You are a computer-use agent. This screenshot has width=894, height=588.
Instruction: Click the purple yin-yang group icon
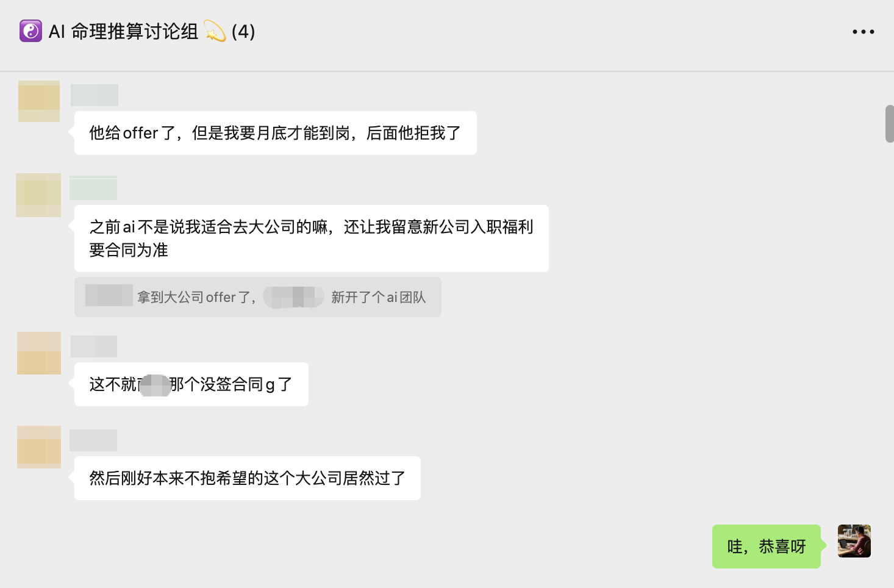tap(30, 31)
